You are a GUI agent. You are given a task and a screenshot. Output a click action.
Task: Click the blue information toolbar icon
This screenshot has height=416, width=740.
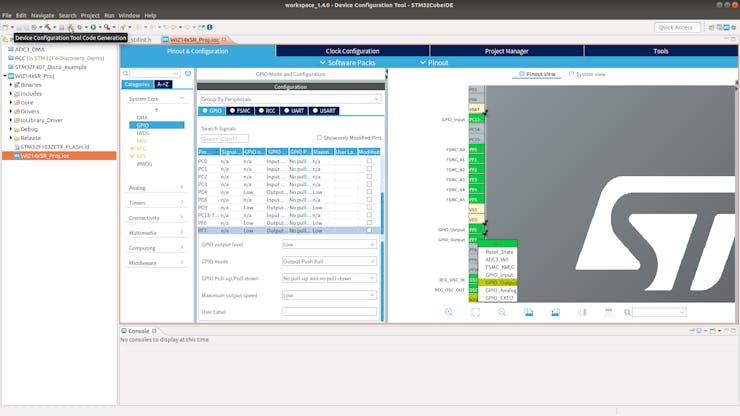click(210, 27)
